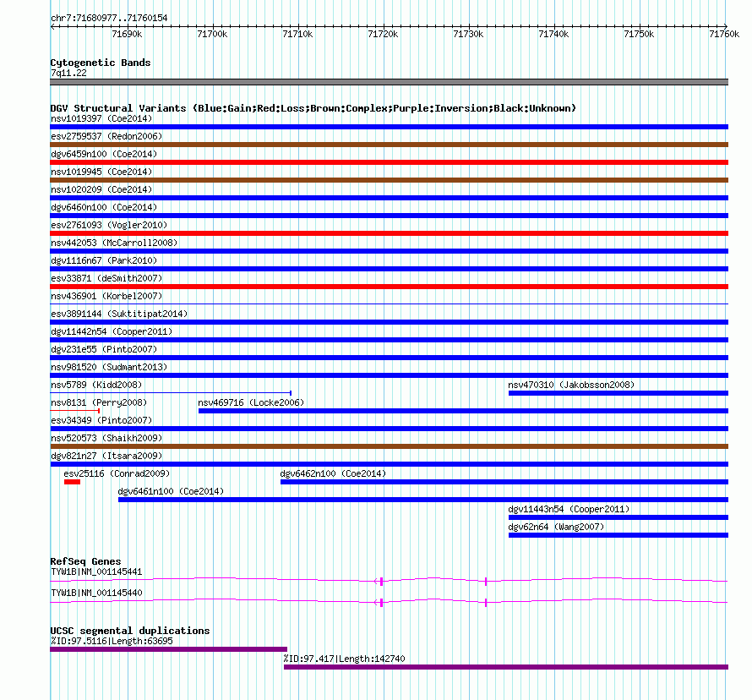Click the small red esv25116 loss bar

73,482
